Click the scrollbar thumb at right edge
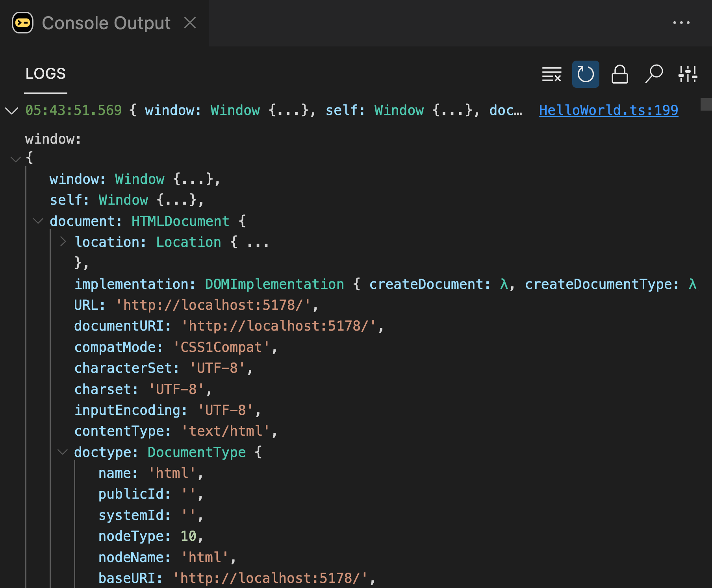Screen dimensions: 712x588 (x=706, y=104)
